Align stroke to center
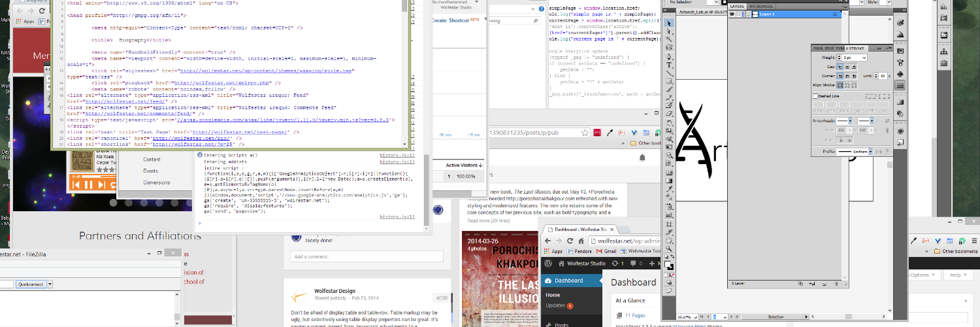 [840, 85]
